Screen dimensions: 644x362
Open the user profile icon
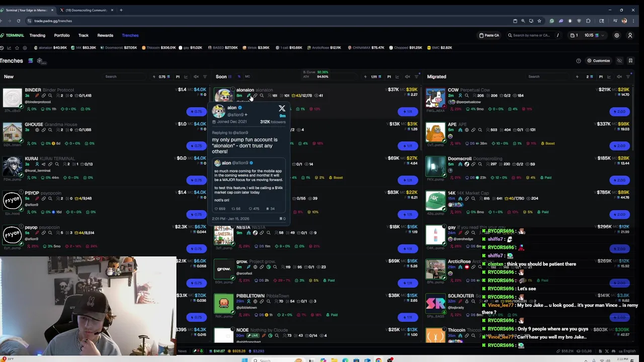tap(630, 35)
